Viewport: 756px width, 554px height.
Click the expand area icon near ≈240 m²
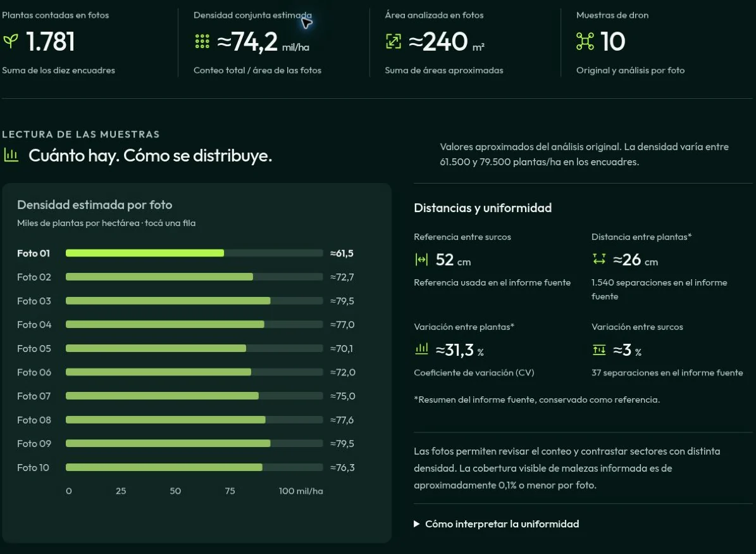[393, 42]
